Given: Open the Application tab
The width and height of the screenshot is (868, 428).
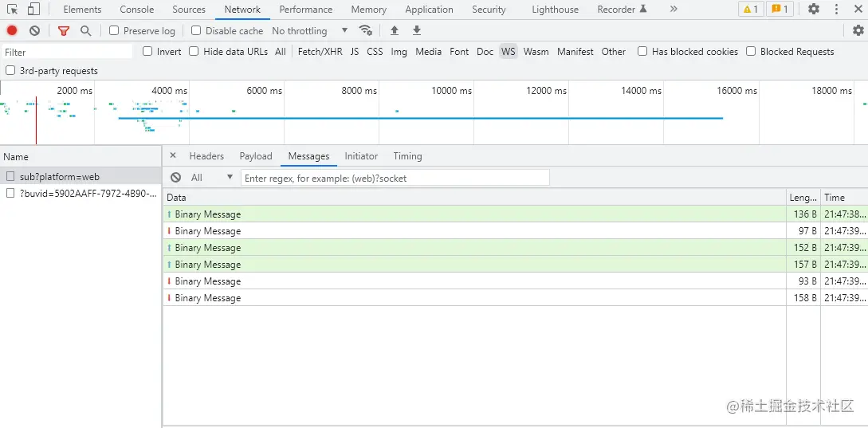Looking at the screenshot, I should click(x=429, y=10).
